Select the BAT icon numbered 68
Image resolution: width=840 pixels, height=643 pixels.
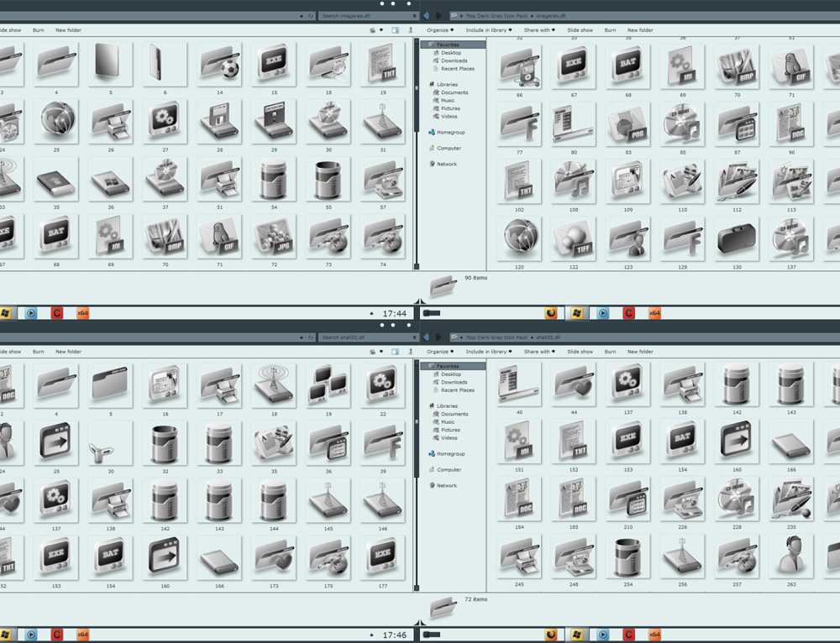tap(627, 67)
